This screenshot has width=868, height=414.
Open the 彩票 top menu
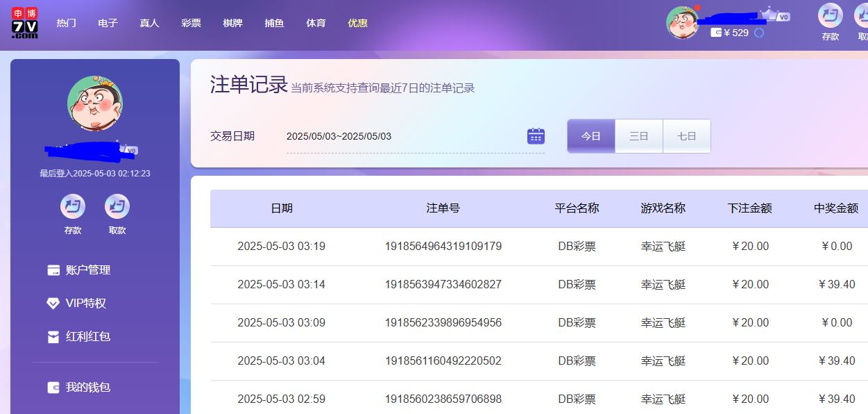191,23
